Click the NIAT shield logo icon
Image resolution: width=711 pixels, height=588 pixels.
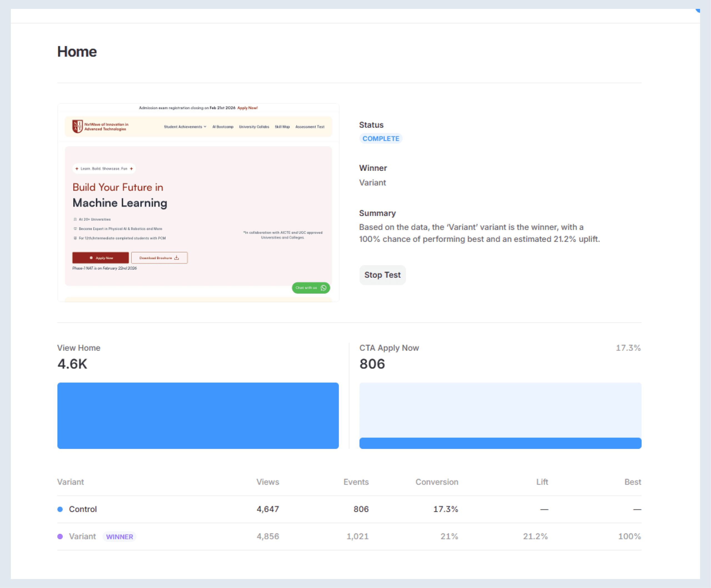(77, 127)
